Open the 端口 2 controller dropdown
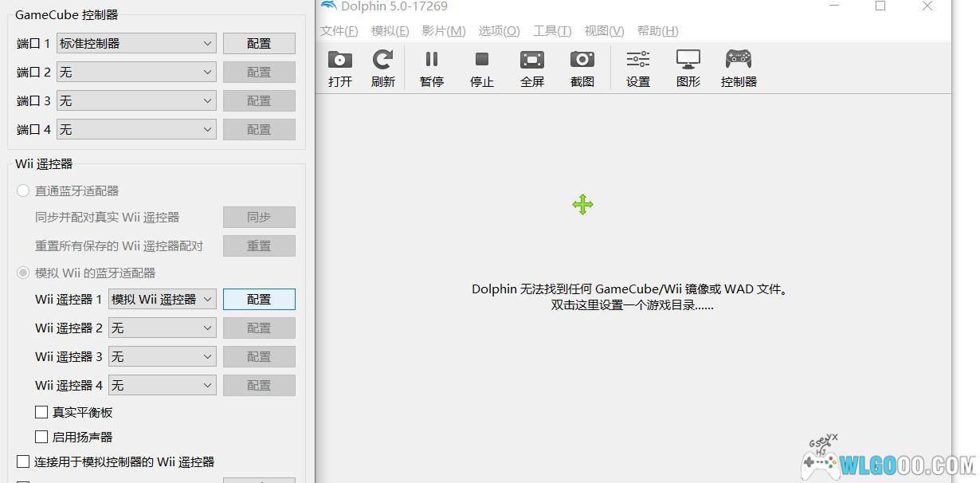 [x=136, y=73]
